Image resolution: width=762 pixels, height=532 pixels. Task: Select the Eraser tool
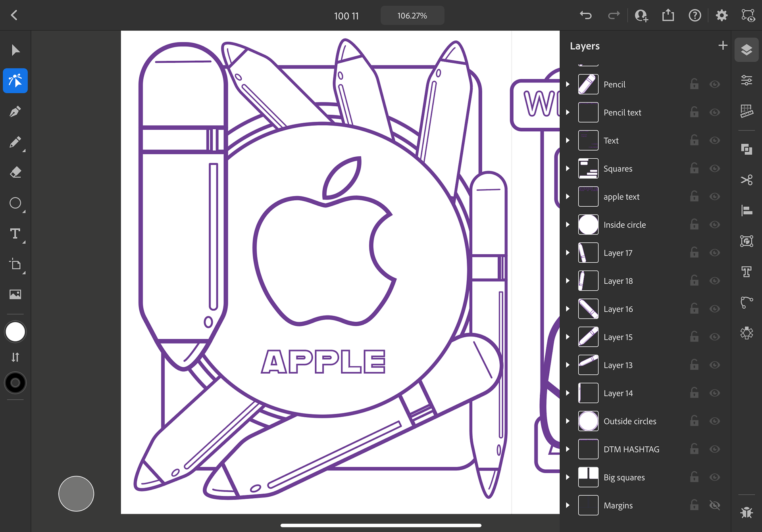pos(15,173)
